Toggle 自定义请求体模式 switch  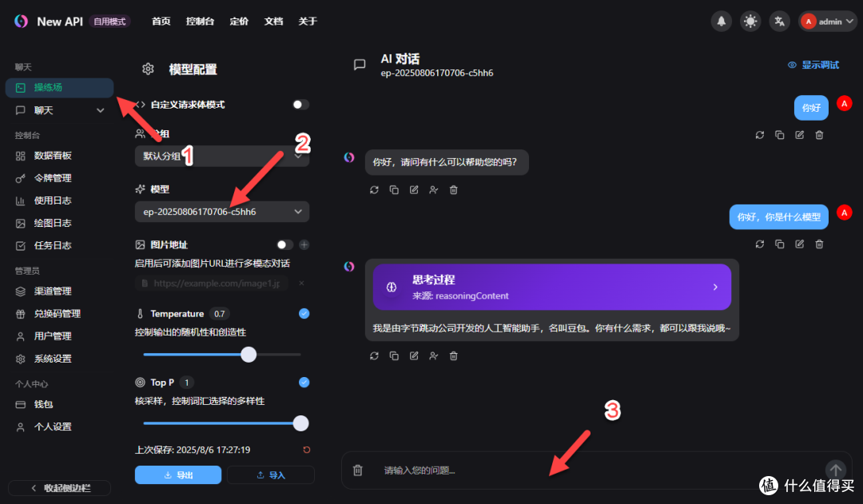pos(300,105)
